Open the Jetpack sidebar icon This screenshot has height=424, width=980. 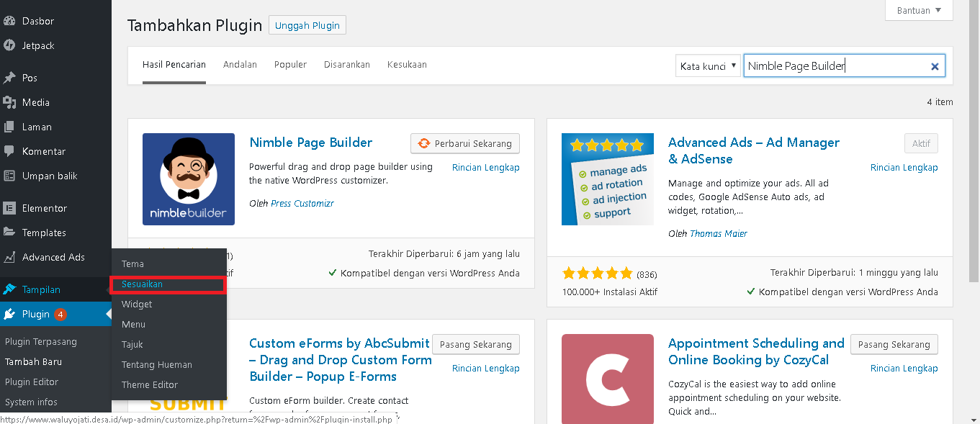tap(9, 45)
